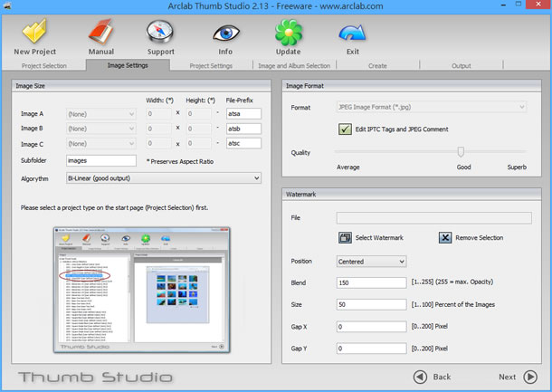Click the Select Watermark icon
552x392 pixels.
(x=345, y=238)
